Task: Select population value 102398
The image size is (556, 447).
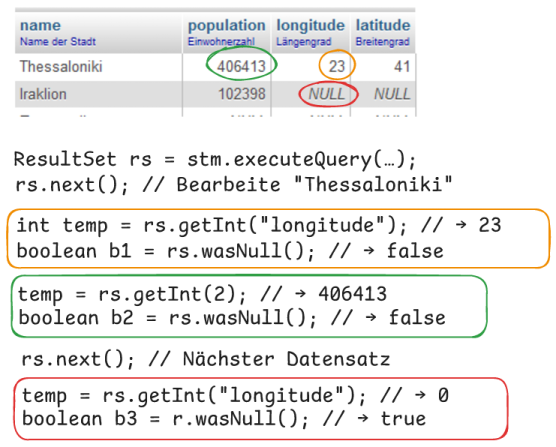Action: click(x=241, y=94)
